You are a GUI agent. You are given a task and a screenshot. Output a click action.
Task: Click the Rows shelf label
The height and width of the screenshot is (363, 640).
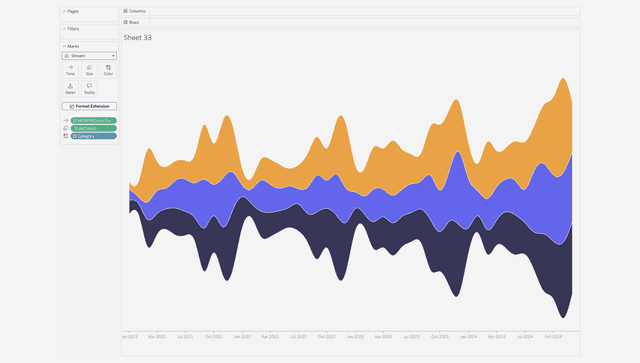tap(131, 22)
